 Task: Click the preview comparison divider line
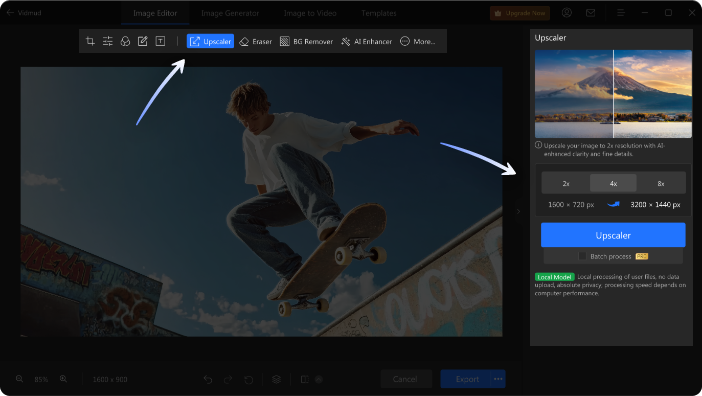pos(613,94)
